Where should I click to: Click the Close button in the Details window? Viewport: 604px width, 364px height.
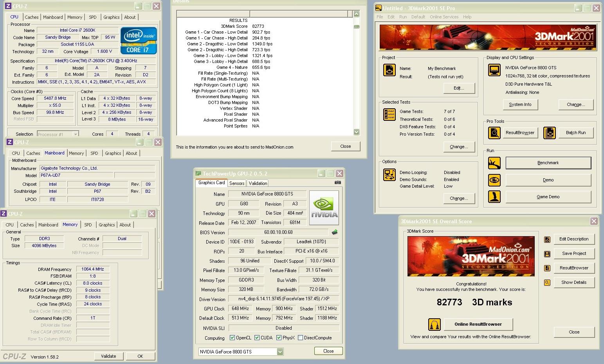(346, 146)
